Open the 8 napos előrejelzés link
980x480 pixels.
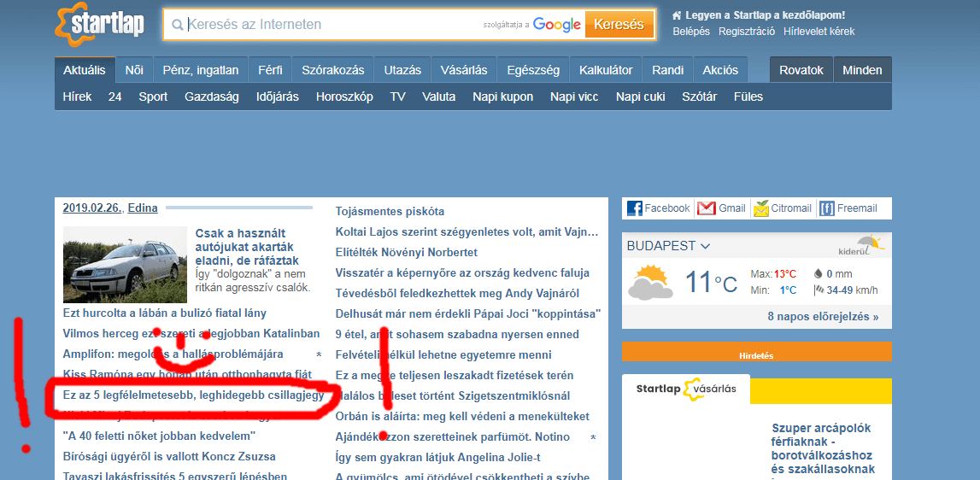[x=823, y=317]
